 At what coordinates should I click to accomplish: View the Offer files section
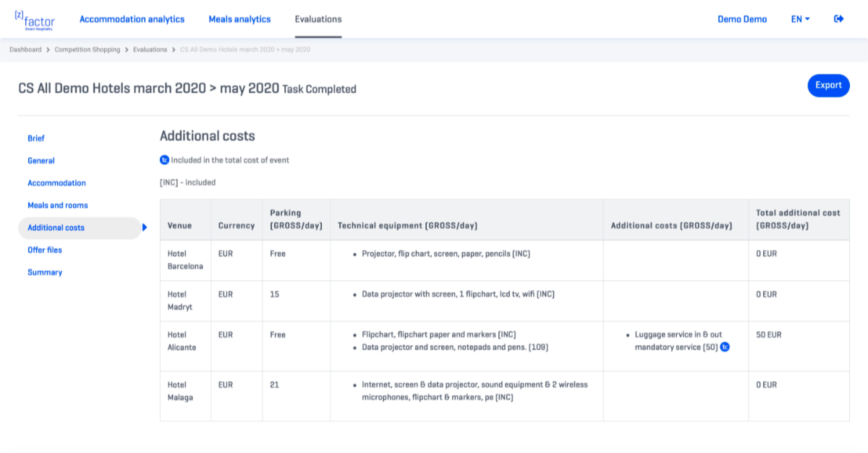[45, 250]
